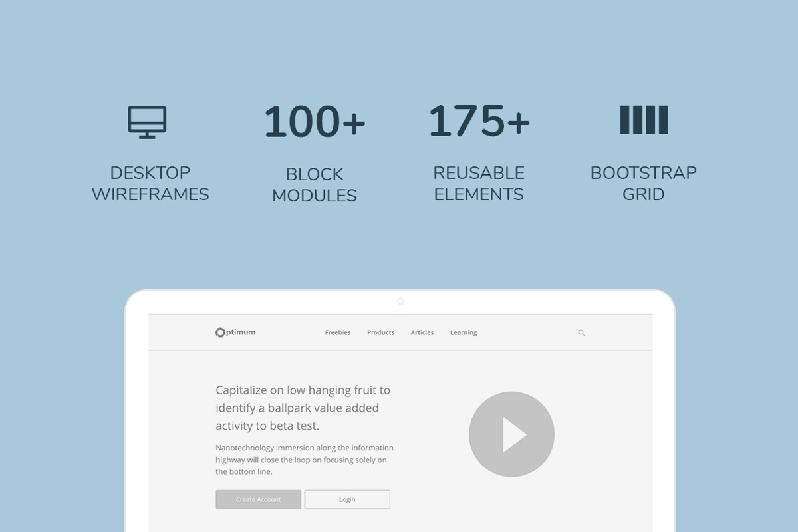
Task: Click the Optimum logo in the header
Action: click(235, 332)
